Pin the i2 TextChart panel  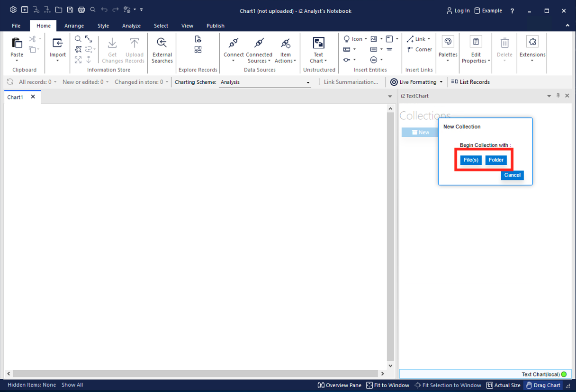(558, 96)
